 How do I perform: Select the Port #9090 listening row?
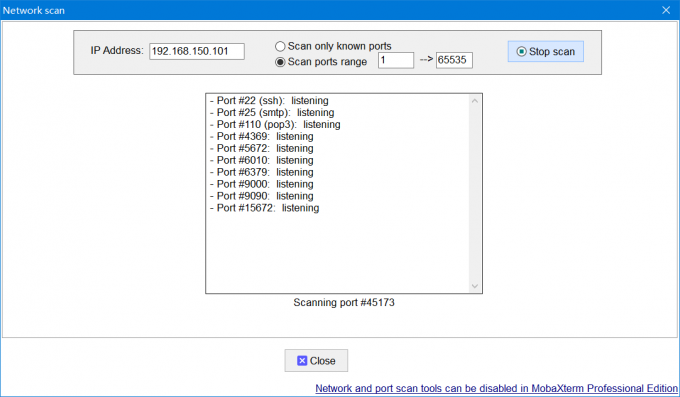[x=262, y=196]
